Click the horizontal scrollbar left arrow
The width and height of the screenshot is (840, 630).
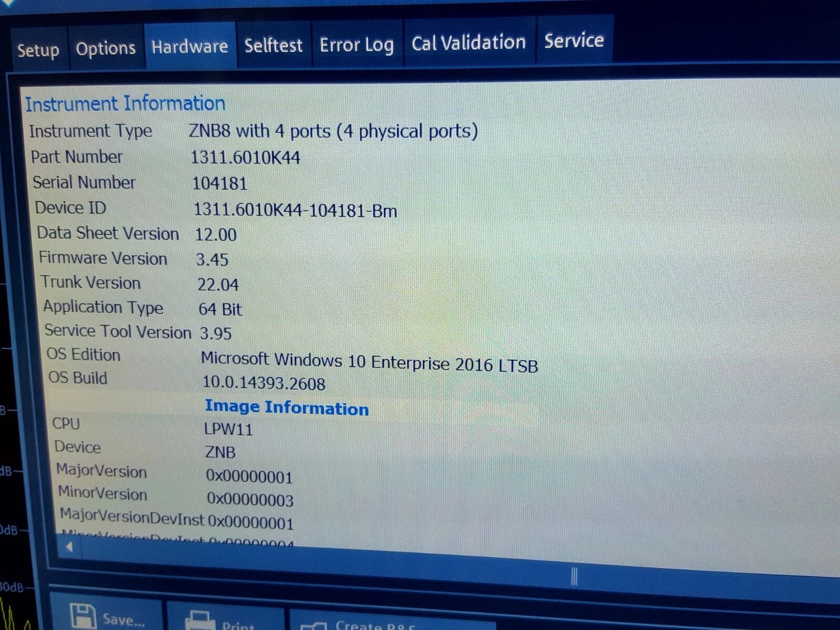69,547
